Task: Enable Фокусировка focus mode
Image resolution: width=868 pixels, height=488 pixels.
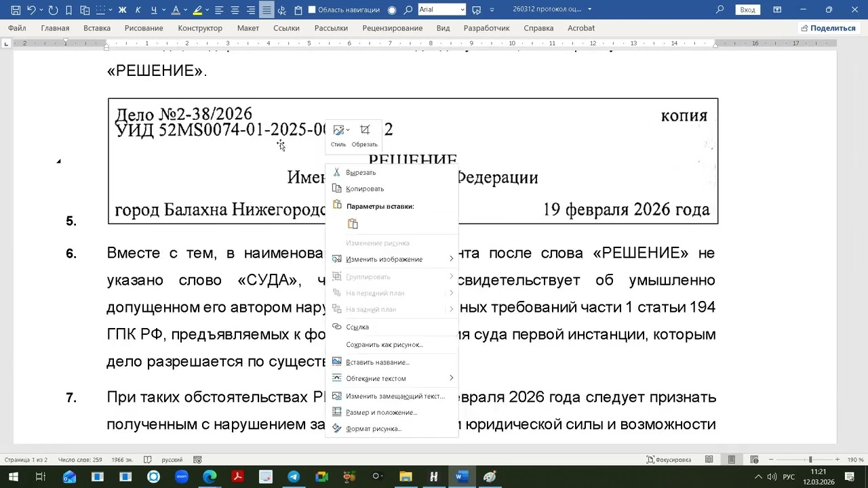Action: pyautogui.click(x=669, y=460)
